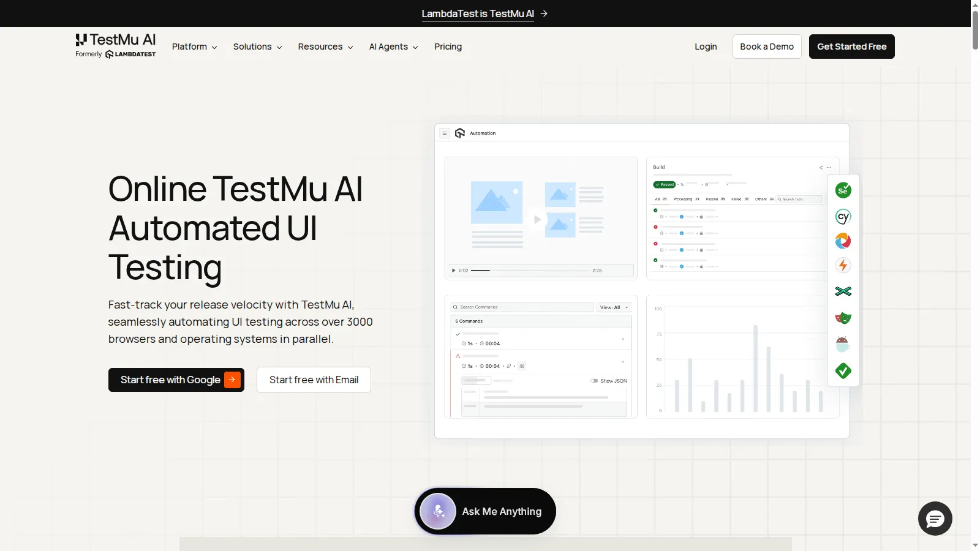The height and width of the screenshot is (551, 980).
Task: Click the Login link
Action: [706, 47]
